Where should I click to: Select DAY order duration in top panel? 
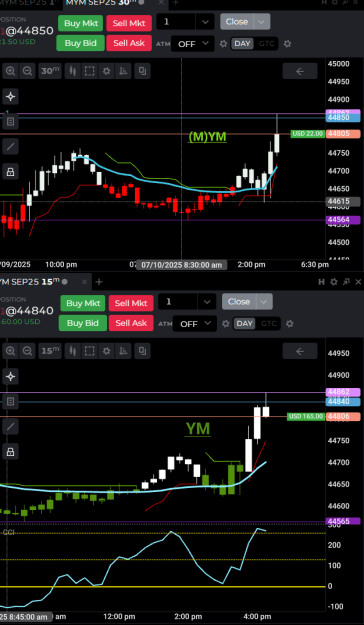(x=242, y=44)
